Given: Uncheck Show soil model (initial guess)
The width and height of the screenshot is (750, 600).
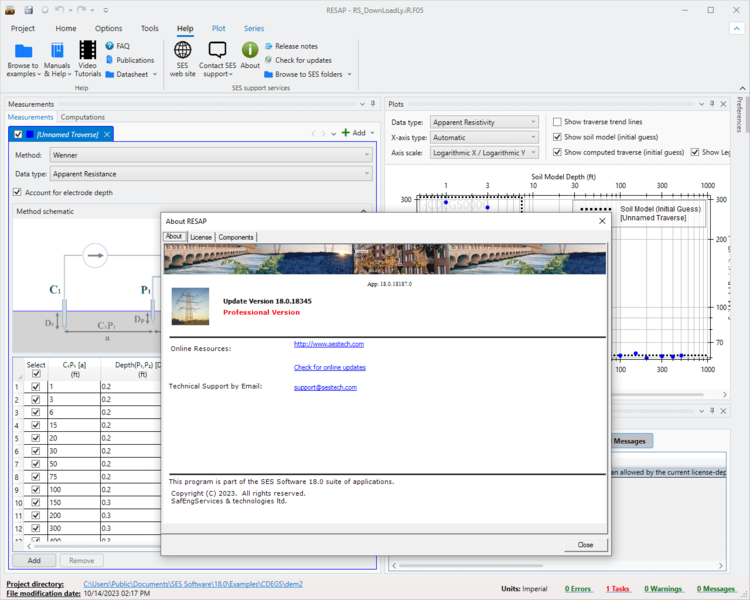Looking at the screenshot, I should click(x=557, y=137).
